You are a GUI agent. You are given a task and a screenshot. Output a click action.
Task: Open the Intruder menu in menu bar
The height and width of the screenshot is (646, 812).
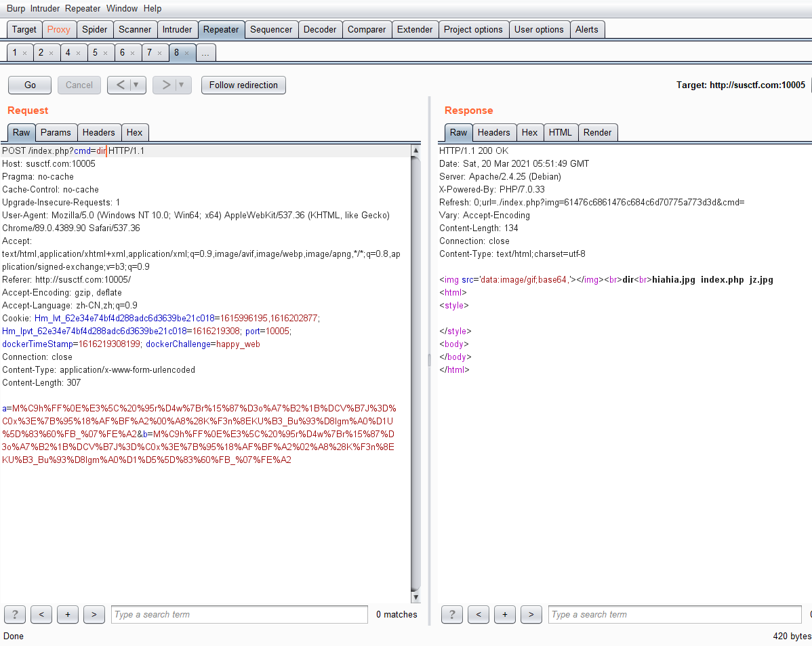coord(45,9)
